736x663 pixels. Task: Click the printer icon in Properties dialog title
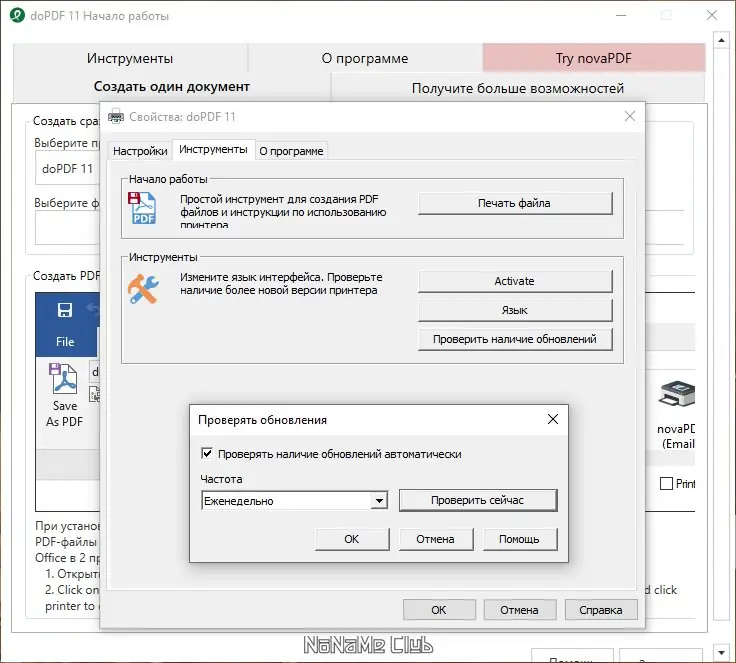point(116,116)
